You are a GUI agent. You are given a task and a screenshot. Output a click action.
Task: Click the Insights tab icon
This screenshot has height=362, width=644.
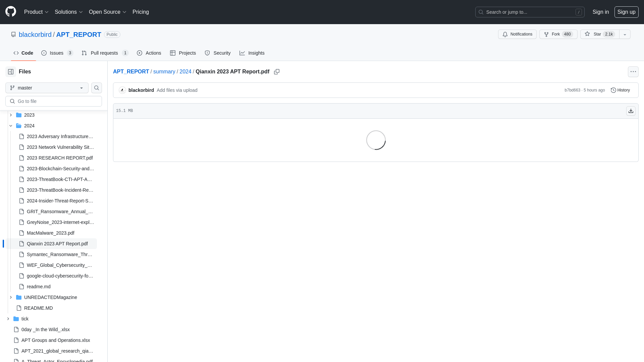click(x=243, y=53)
